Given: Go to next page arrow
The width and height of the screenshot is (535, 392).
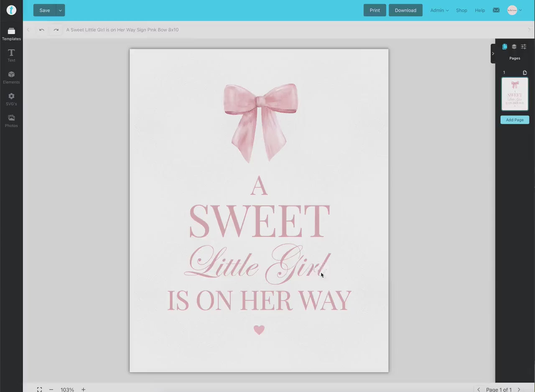Looking at the screenshot, I should point(519,389).
